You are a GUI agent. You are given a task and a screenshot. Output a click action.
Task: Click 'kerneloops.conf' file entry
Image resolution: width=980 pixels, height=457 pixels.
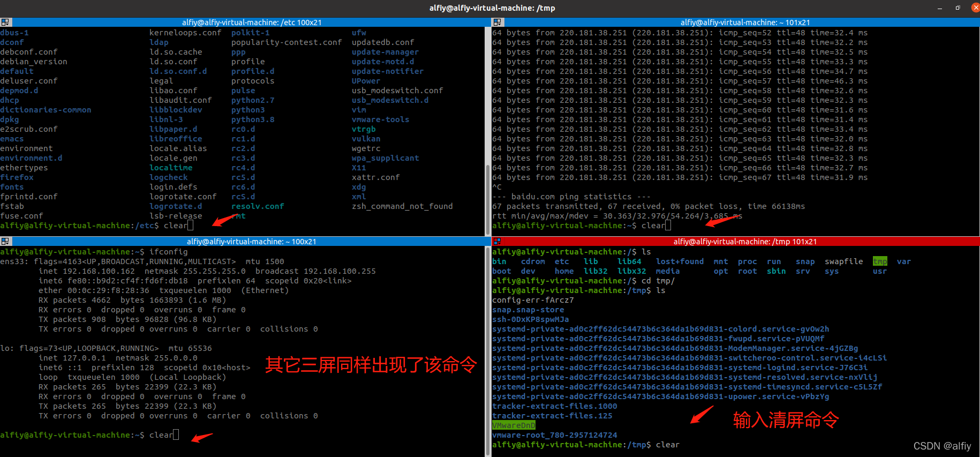185,33
